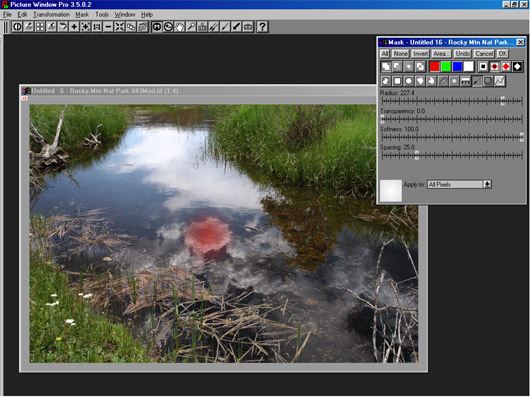530x397 pixels.
Task: Select the hand pan tool
Action: coord(179,27)
